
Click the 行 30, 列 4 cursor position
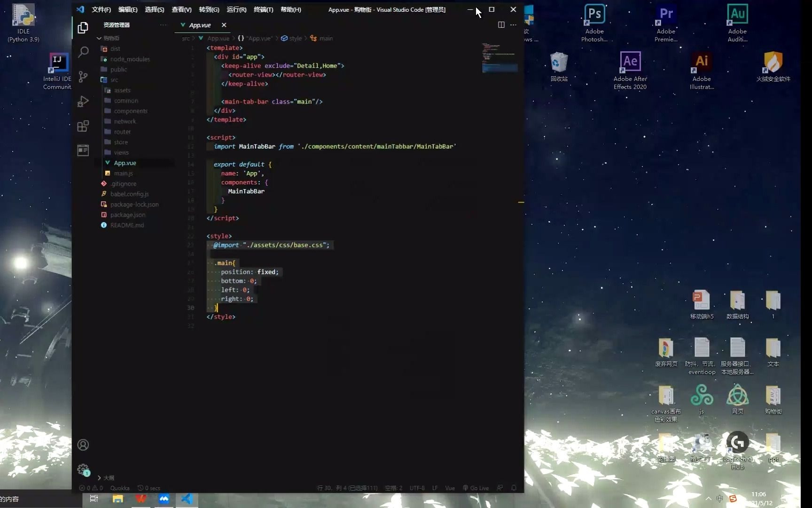347,488
